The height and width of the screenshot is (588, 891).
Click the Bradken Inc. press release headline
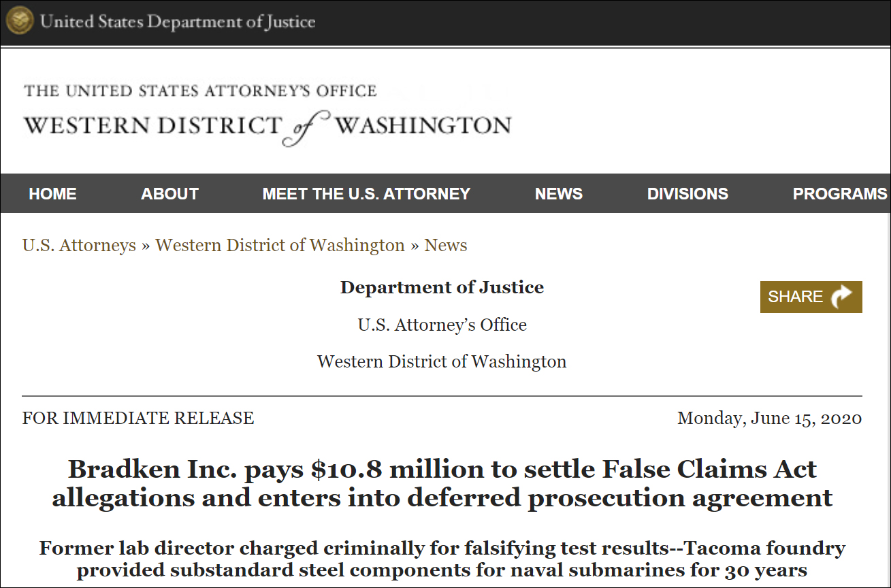click(442, 483)
